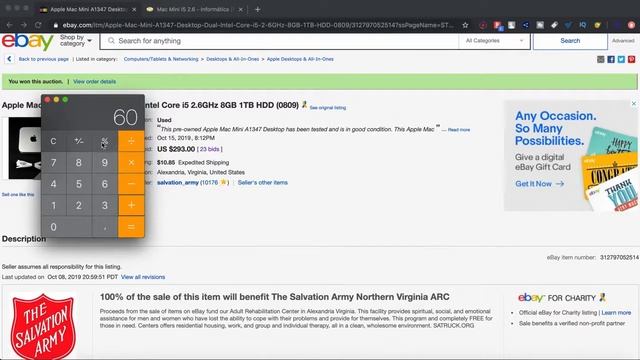
Task: Open View order details link
Action: 94,82
